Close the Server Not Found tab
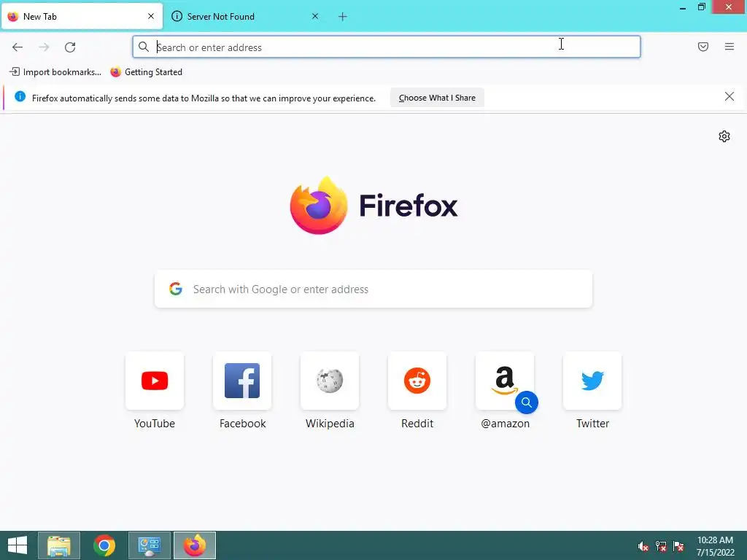The height and width of the screenshot is (560, 747). point(315,16)
